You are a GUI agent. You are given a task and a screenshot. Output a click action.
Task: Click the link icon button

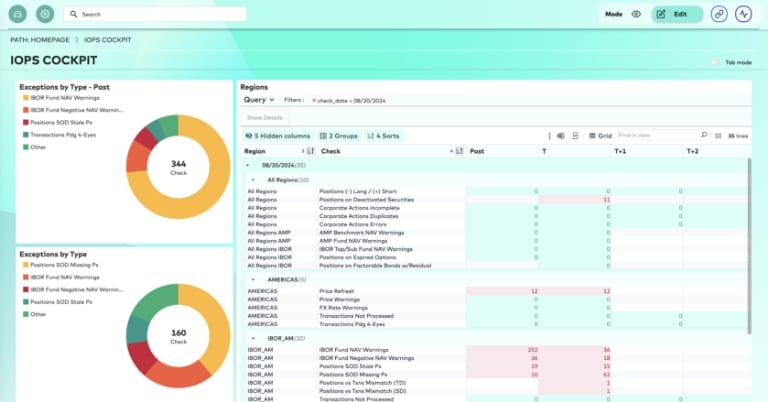pyautogui.click(x=719, y=14)
